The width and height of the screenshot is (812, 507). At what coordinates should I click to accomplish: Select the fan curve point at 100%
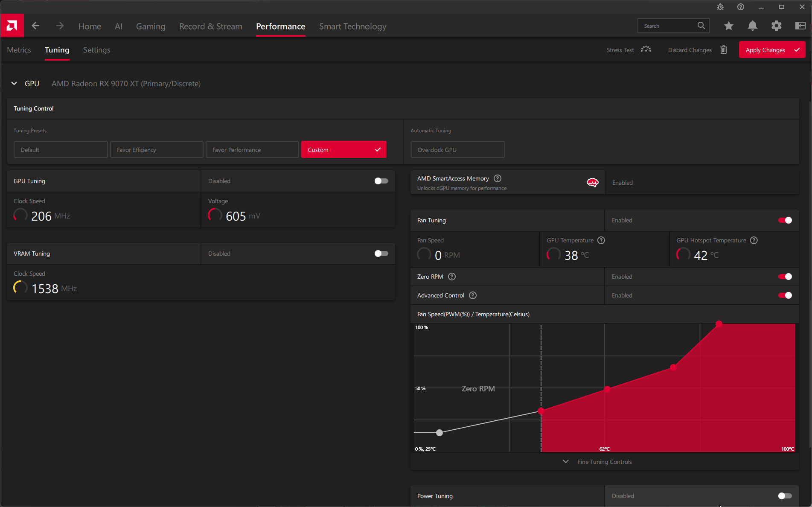coord(719,324)
